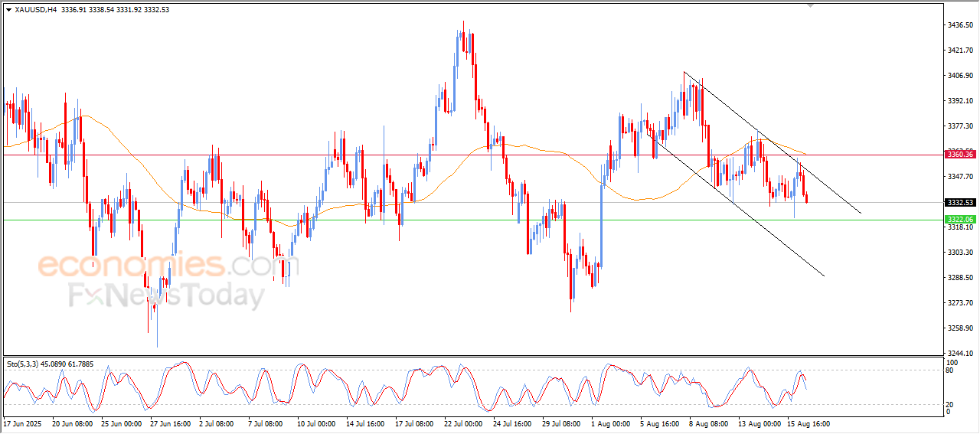Click the 22 Jul 00:00 time label

coord(463,423)
